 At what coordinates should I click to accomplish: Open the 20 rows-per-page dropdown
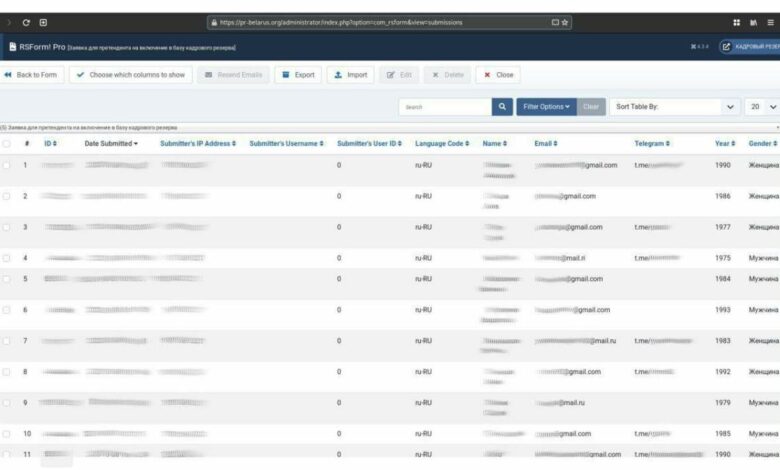click(x=762, y=106)
